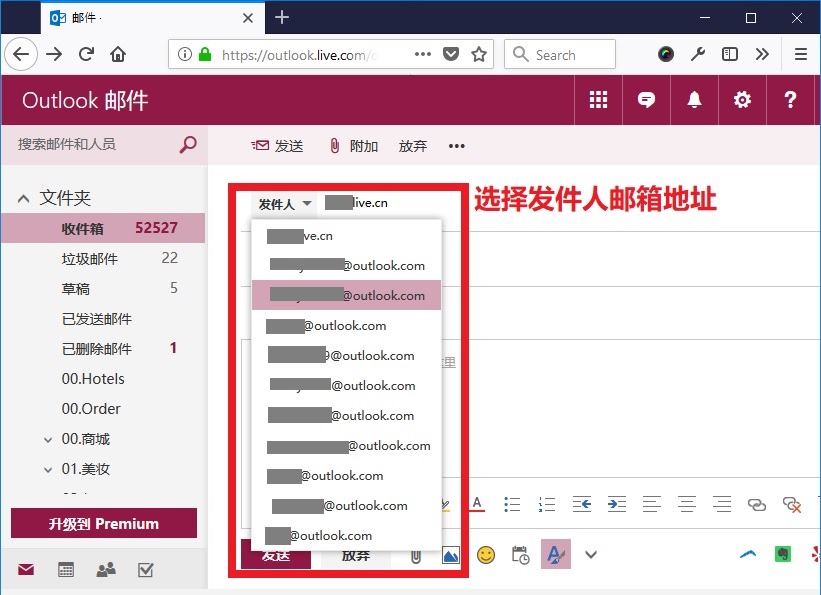The image size is (821, 595).
Task: Click the bottom 放弃 discard button
Action: coord(356,555)
